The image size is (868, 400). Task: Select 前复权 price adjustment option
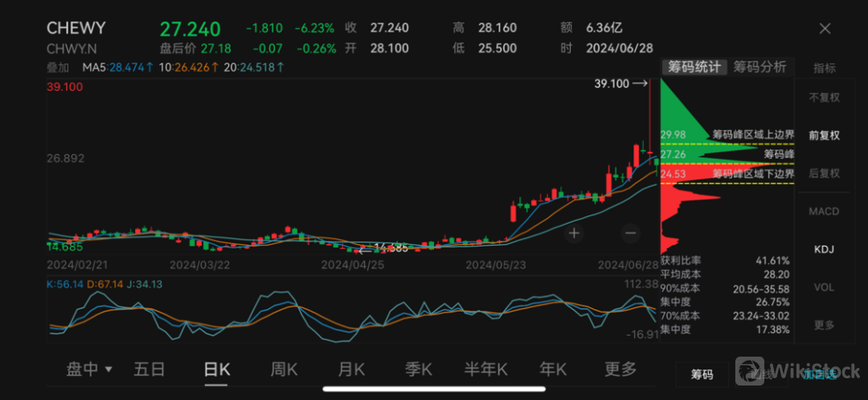click(x=824, y=136)
